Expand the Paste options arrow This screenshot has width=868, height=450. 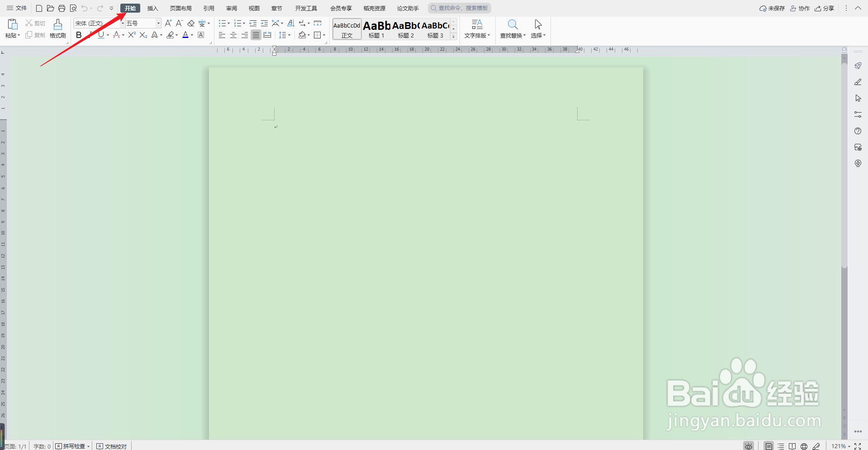(x=19, y=35)
